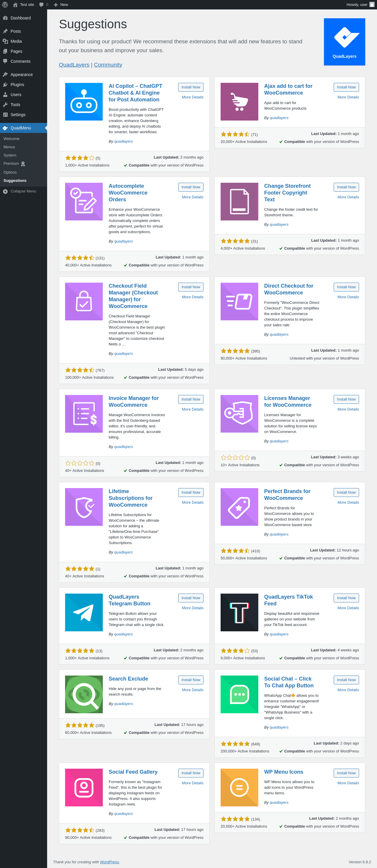The image size is (377, 868).
Task: Install the AI Copilot plugin
Action: (191, 87)
